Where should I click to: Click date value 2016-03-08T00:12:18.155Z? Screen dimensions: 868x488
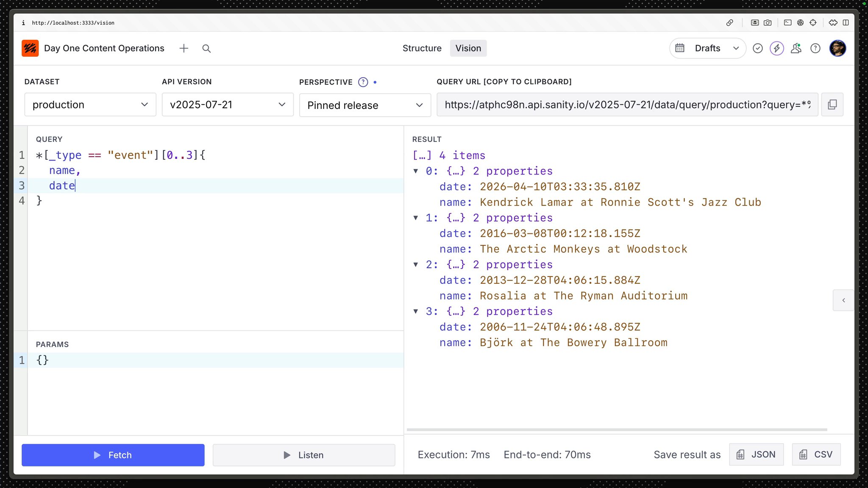point(560,233)
